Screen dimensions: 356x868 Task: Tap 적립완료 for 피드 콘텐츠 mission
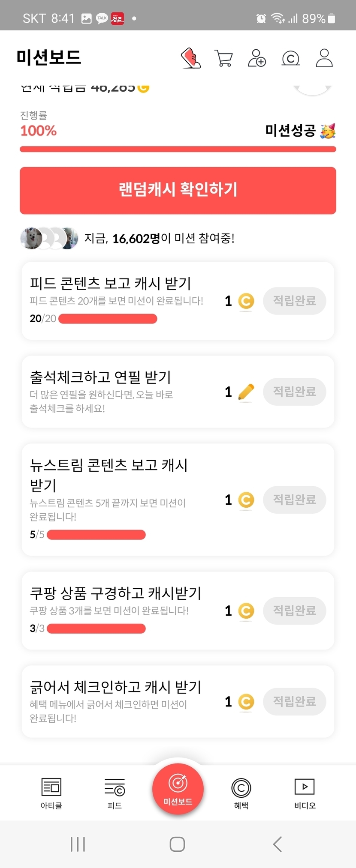tap(294, 301)
